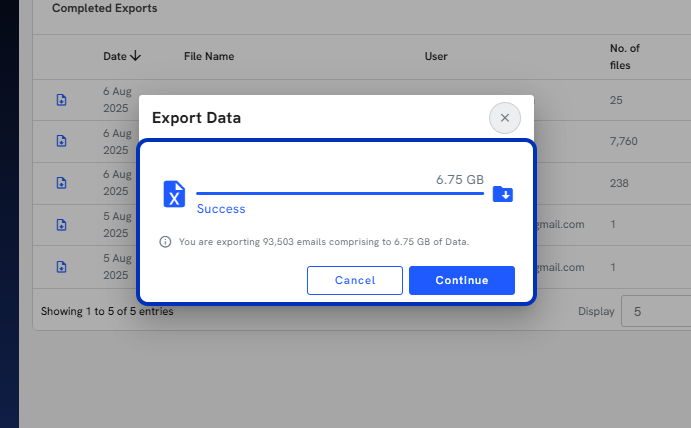Image resolution: width=691 pixels, height=428 pixels.
Task: Click the File Name column header
Action: pyautogui.click(x=209, y=56)
